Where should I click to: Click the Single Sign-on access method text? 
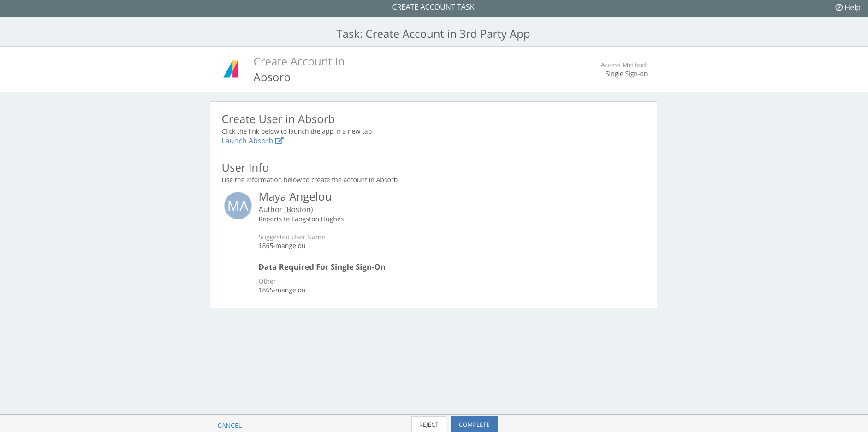(626, 74)
